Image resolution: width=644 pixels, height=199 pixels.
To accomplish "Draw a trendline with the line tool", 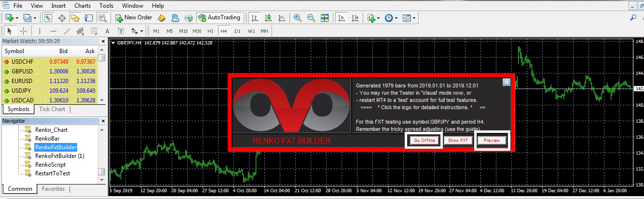I will [x=67, y=31].
